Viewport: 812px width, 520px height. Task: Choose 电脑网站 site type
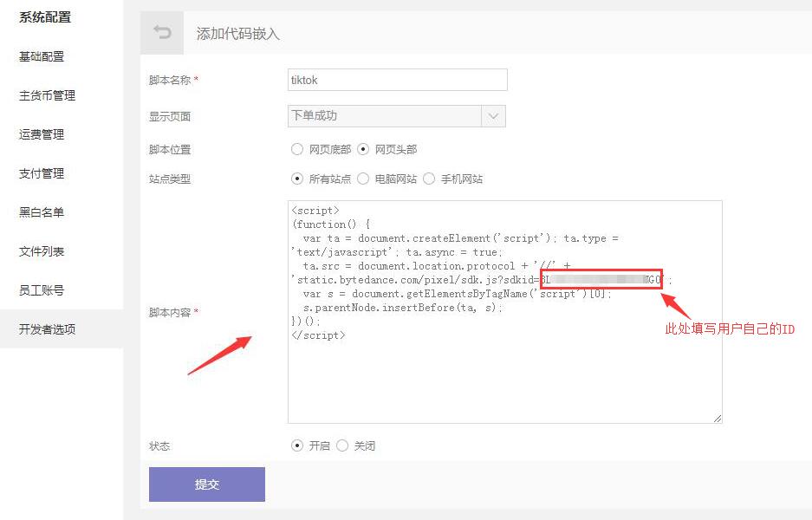[x=363, y=179]
